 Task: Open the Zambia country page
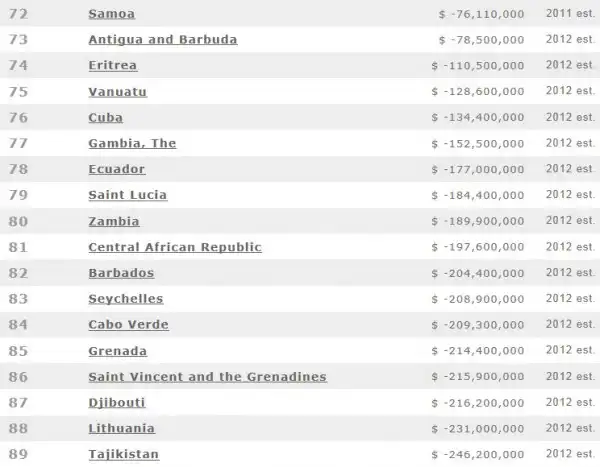[x=113, y=221]
